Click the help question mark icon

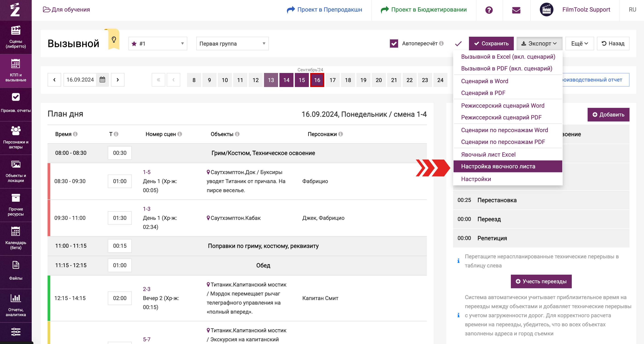pyautogui.click(x=489, y=10)
